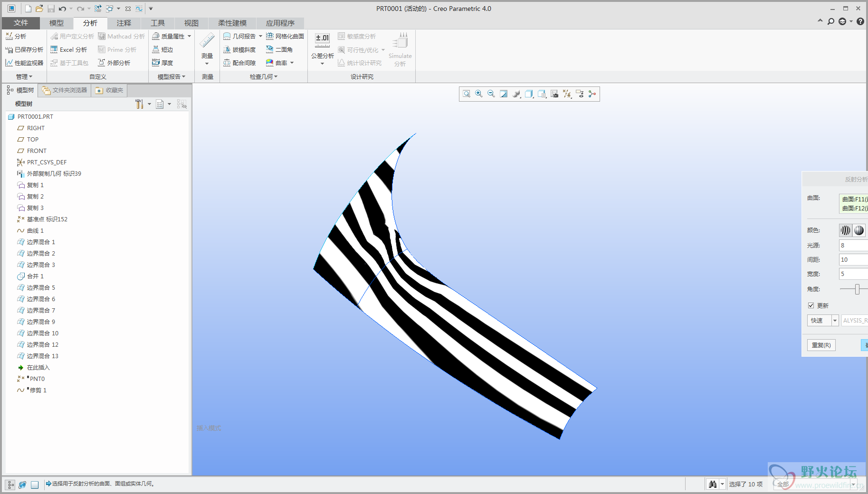Open Excel 分析 tool

(69, 49)
